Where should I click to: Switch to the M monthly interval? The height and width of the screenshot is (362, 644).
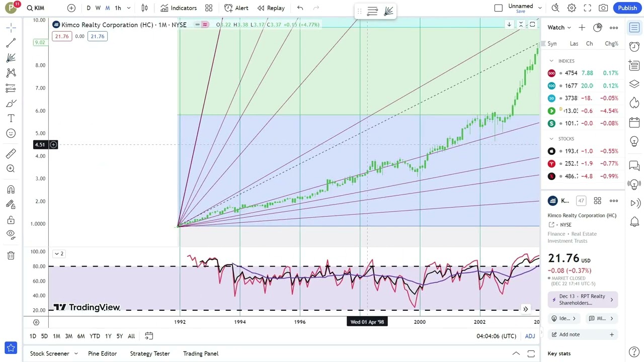pos(107,8)
